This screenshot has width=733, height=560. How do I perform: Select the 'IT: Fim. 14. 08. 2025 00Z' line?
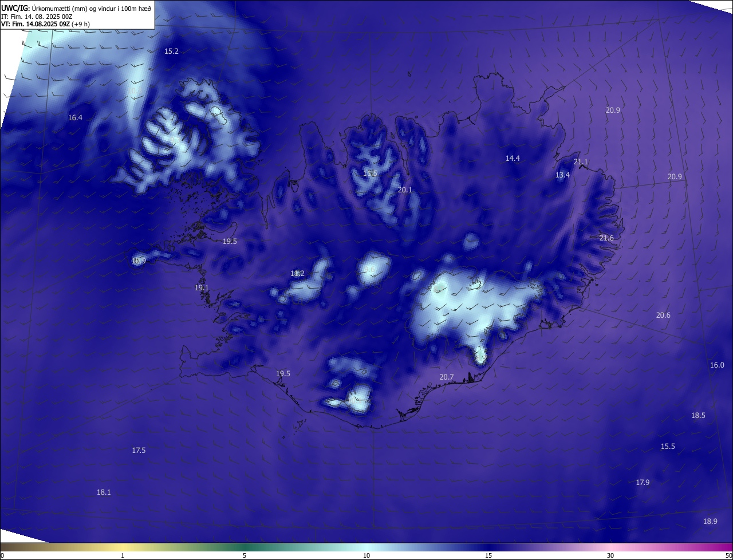(x=37, y=16)
